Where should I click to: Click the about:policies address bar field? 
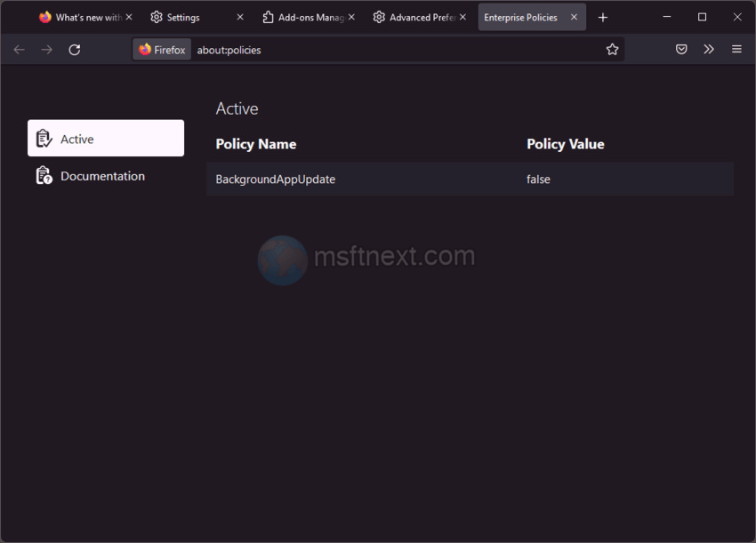click(x=391, y=50)
